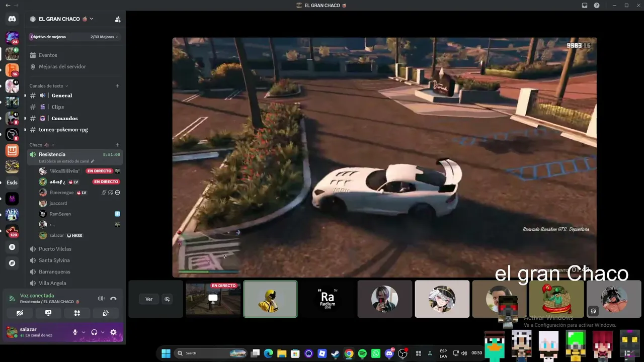
Task: Open Discord direct messages home icon
Action: click(12, 19)
